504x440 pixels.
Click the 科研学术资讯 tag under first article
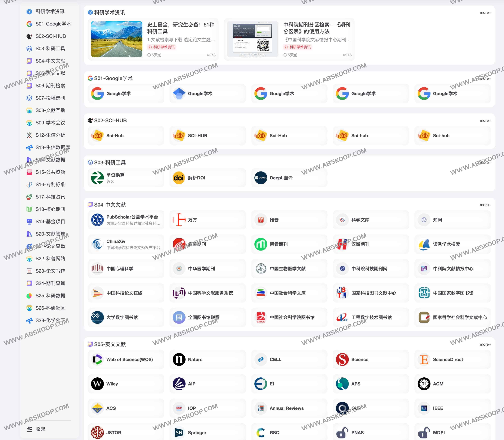point(162,47)
